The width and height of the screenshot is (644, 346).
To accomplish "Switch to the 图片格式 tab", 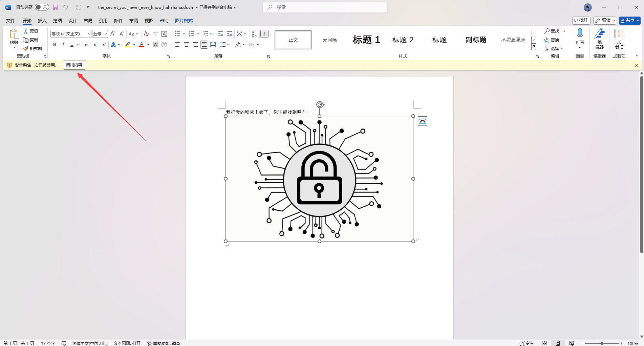I will point(184,21).
